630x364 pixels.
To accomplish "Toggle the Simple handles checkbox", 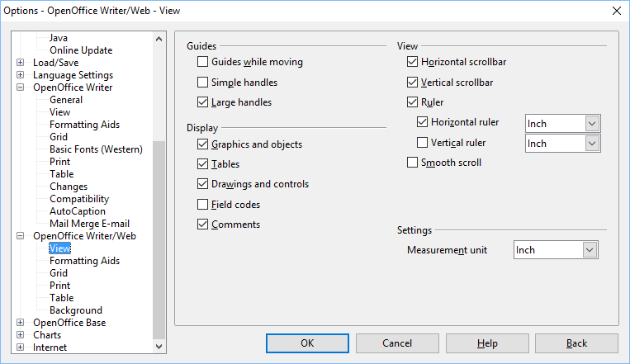I will [x=203, y=83].
